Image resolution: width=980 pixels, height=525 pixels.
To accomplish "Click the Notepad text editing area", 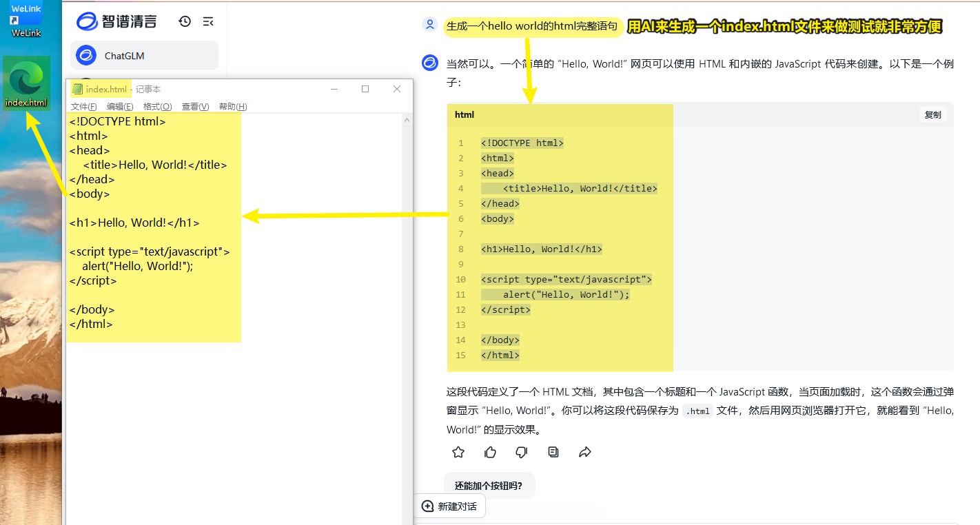I will pos(234,318).
